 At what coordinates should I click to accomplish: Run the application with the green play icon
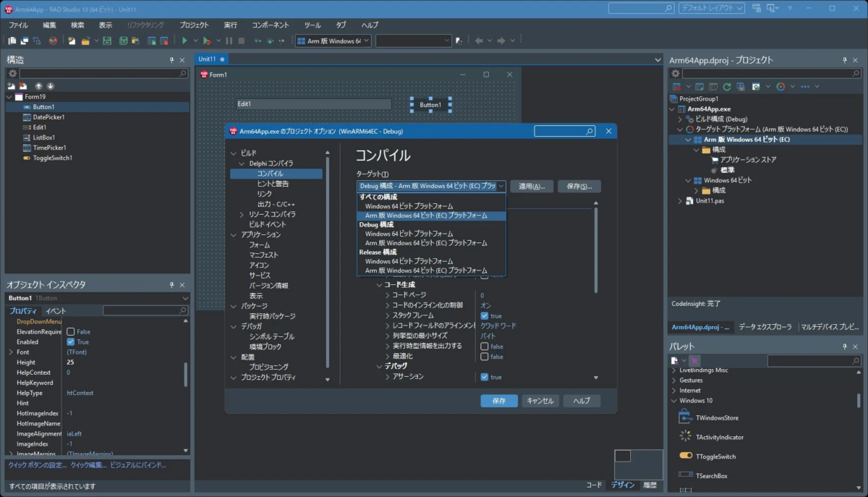point(185,41)
